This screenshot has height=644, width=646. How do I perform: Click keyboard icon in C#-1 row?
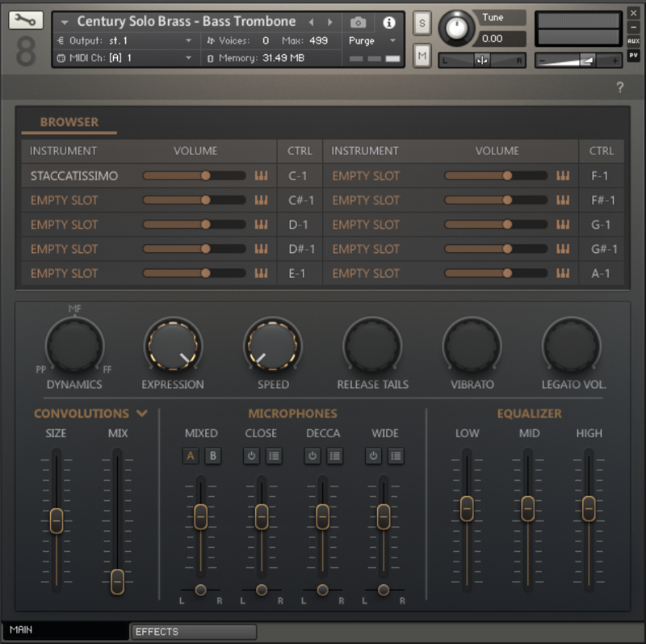click(x=261, y=200)
